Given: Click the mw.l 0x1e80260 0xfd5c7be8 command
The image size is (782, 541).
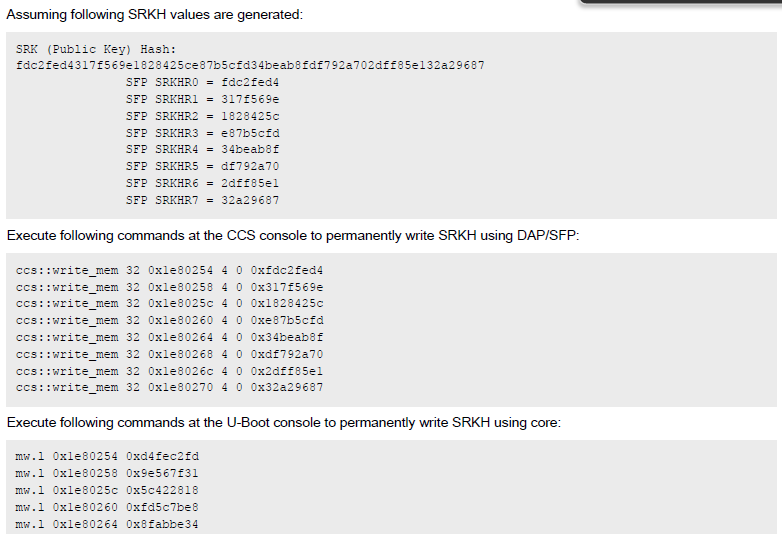Looking at the screenshot, I should (x=107, y=507).
